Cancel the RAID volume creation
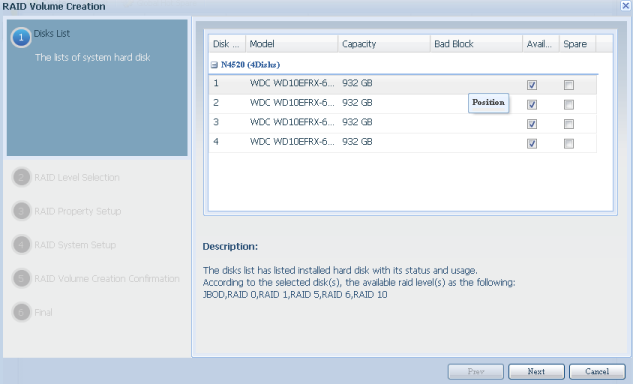The width and height of the screenshot is (633, 384). coord(597,371)
